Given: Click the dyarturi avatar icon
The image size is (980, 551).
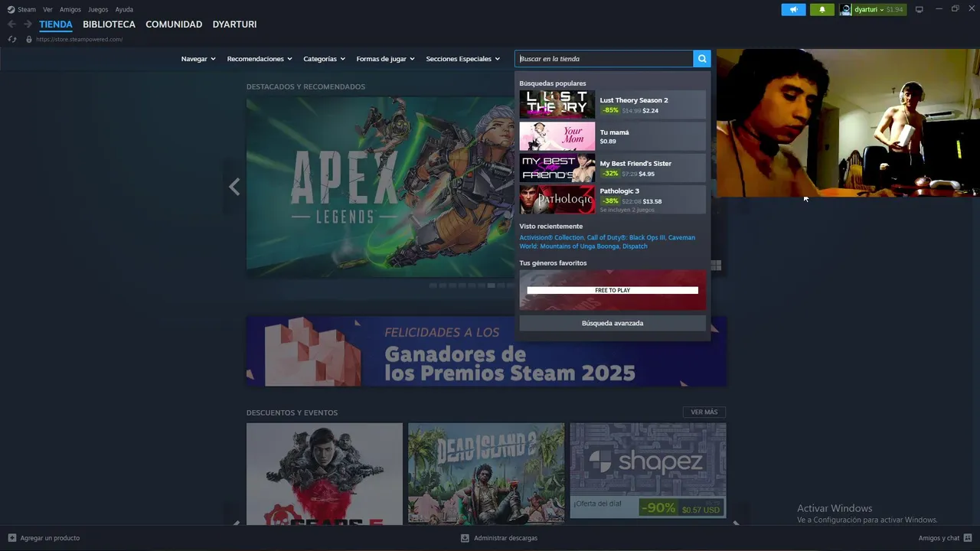Looking at the screenshot, I should tap(846, 10).
